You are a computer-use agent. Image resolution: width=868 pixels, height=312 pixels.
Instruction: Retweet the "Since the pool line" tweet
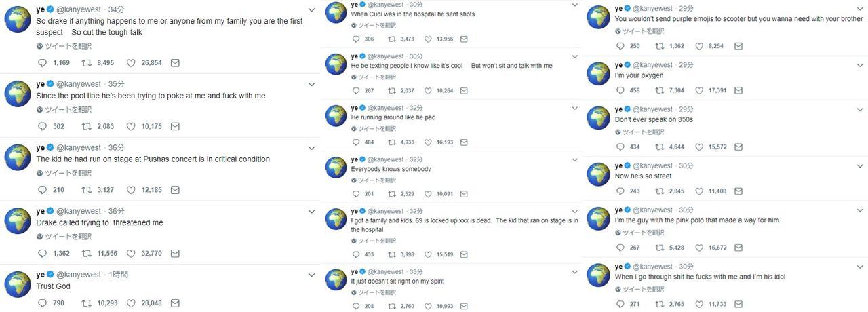coord(86,126)
